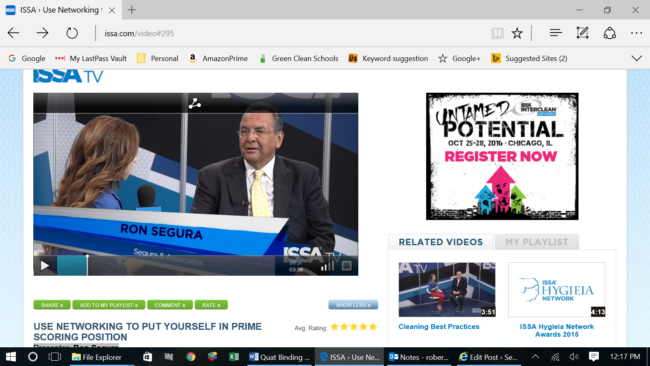Switch to Edit Post Internet Explorer window
650x366 pixels.
(488, 357)
